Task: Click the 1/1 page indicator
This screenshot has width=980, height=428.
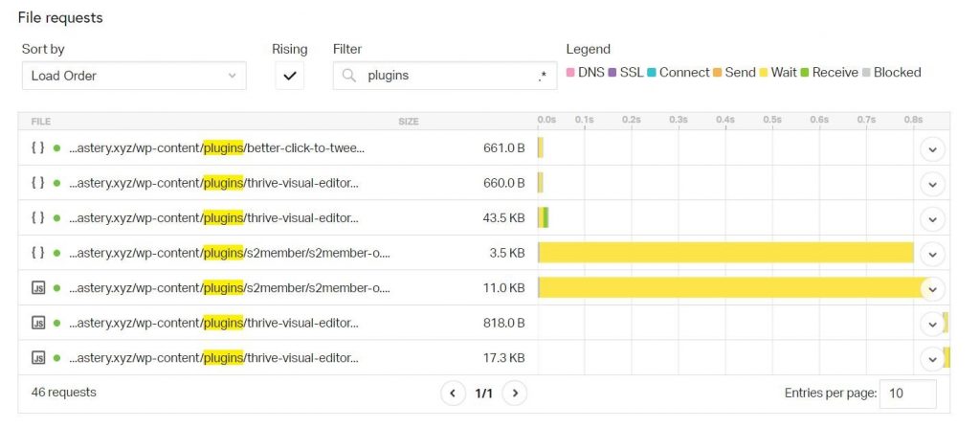Action: tap(483, 394)
